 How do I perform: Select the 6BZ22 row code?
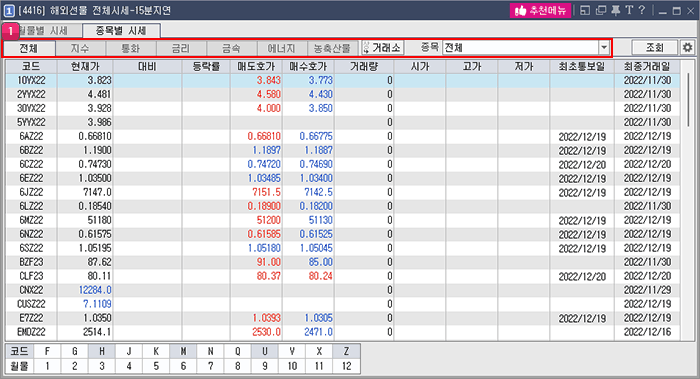point(31,150)
